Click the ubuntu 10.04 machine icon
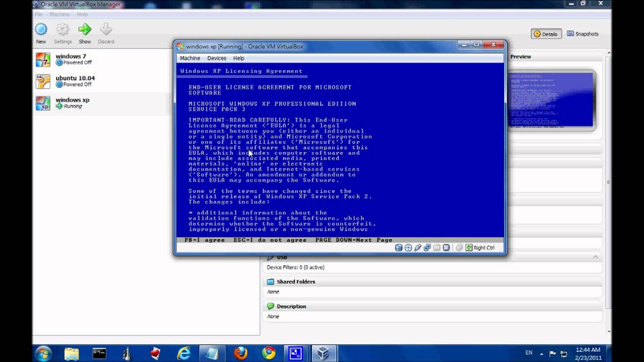 (x=43, y=81)
